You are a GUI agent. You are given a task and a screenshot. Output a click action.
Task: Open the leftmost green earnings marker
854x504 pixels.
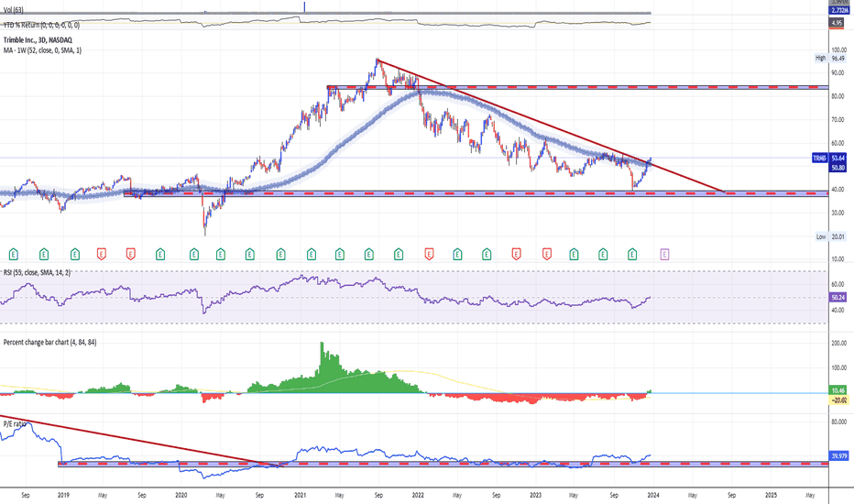click(x=14, y=254)
